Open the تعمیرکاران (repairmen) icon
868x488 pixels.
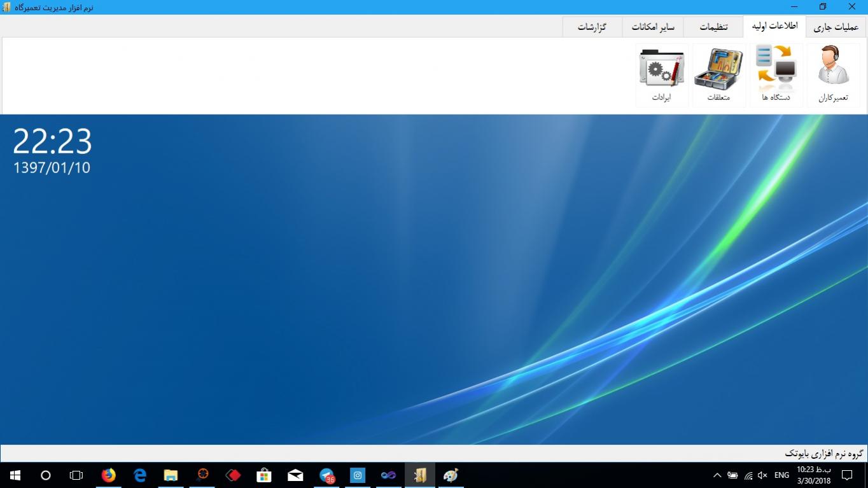click(833, 74)
